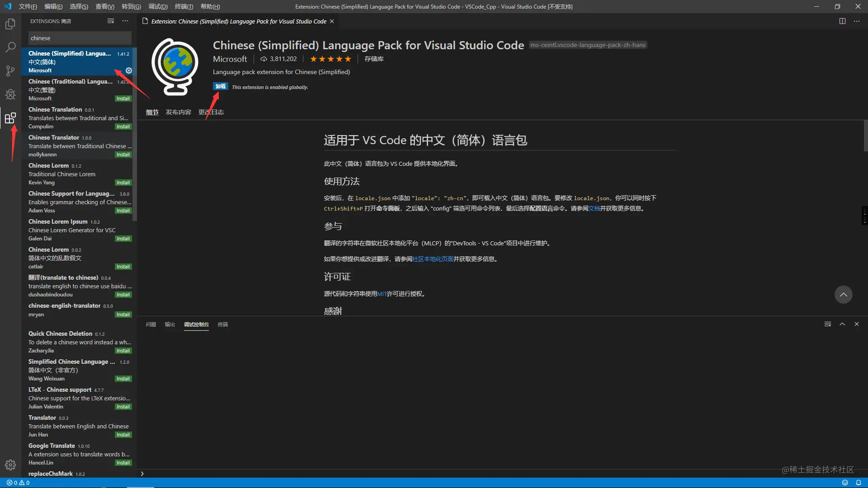This screenshot has width=868, height=488.
Task: Open the 查看(V) menu
Action: pos(105,6)
